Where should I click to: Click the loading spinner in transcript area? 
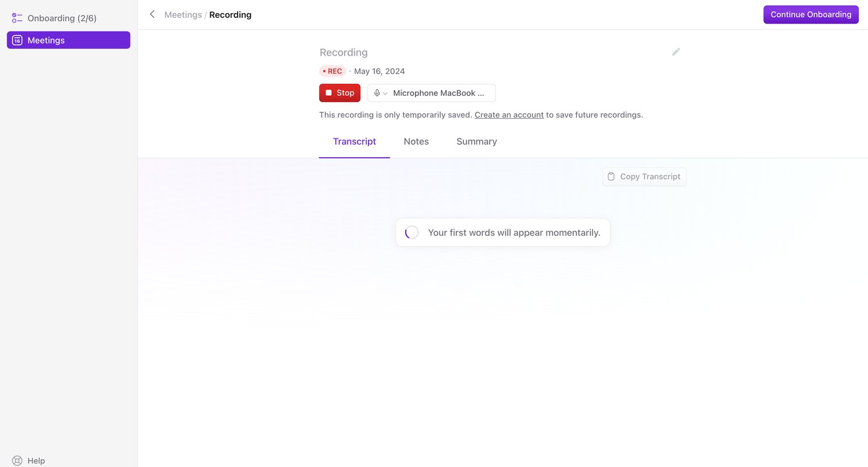point(412,232)
